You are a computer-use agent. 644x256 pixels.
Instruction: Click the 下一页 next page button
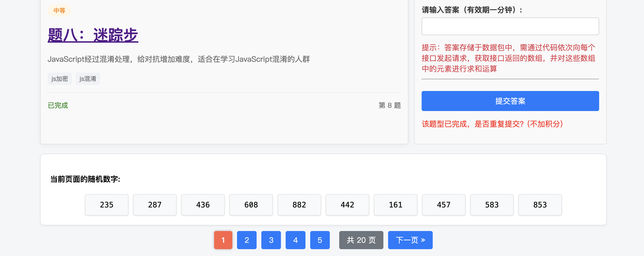coord(410,240)
